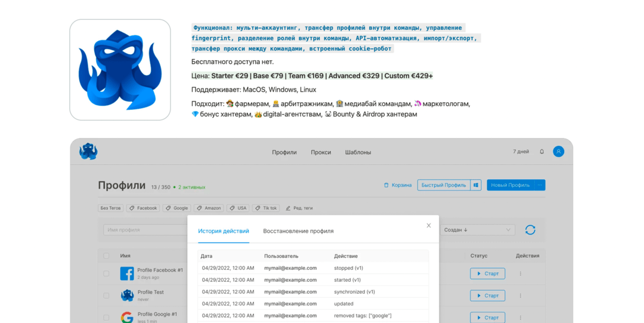
Task: Click the Имя column header
Action: point(125,256)
